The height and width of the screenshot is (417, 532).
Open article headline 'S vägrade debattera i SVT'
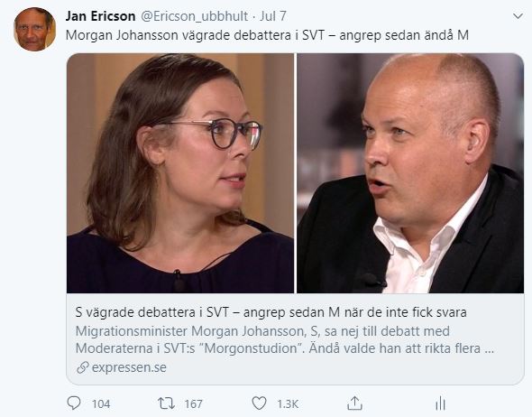pyautogui.click(x=271, y=312)
